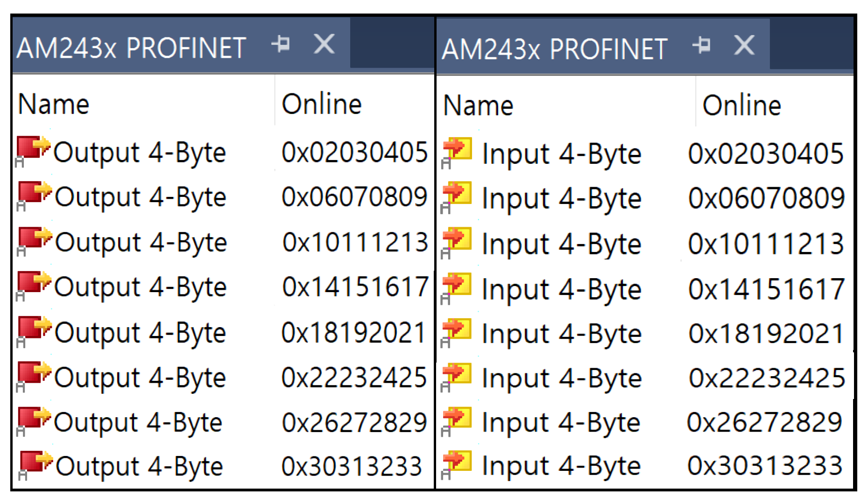Click the yellow icon of Input 4-Byte 0x26272829

pyautogui.click(x=457, y=419)
